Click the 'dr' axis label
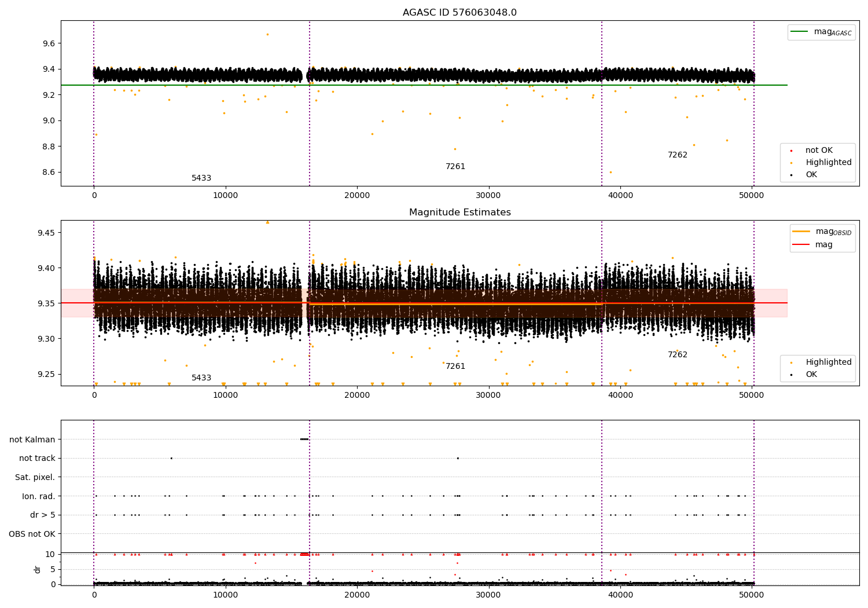868x608 pixels. click(x=38, y=570)
